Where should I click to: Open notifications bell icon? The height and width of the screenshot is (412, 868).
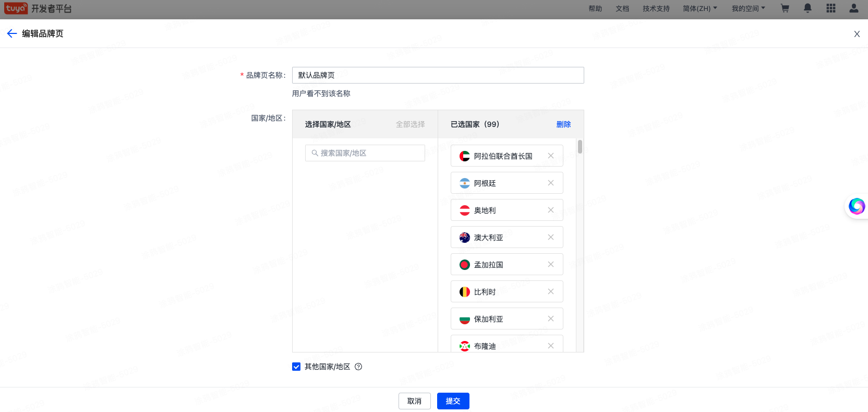807,8
